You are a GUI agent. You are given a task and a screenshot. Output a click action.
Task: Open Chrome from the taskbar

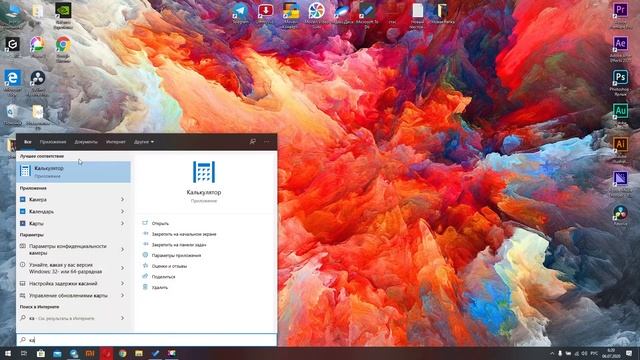coord(122,353)
